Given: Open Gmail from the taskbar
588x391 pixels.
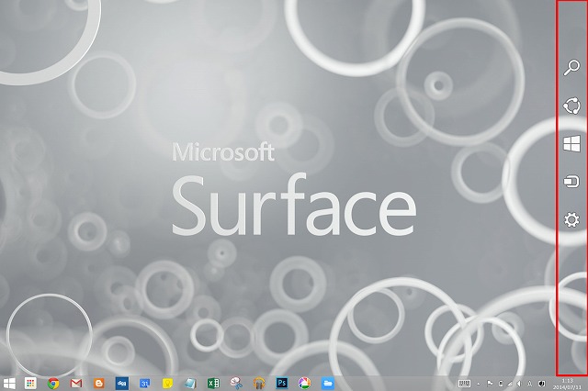Looking at the screenshot, I should point(76,383).
